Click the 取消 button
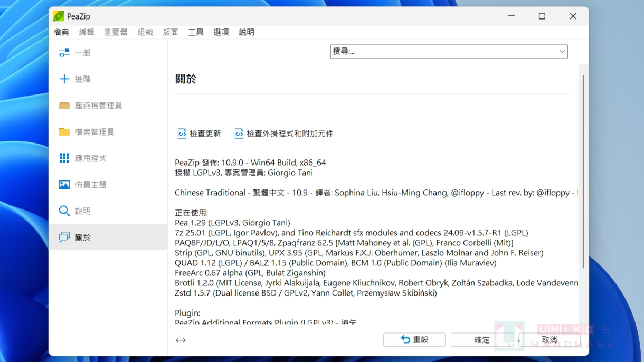This screenshot has width=644, height=362. pos(550,339)
